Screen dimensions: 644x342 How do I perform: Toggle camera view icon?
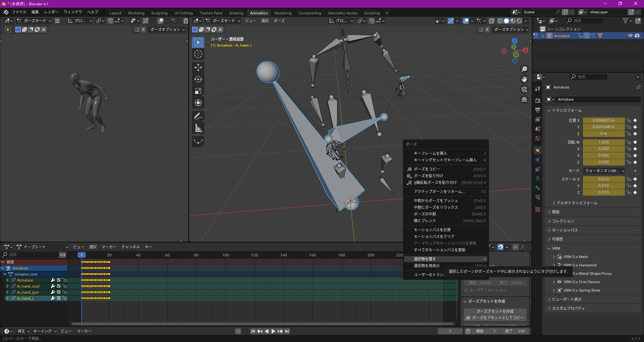tap(524, 89)
